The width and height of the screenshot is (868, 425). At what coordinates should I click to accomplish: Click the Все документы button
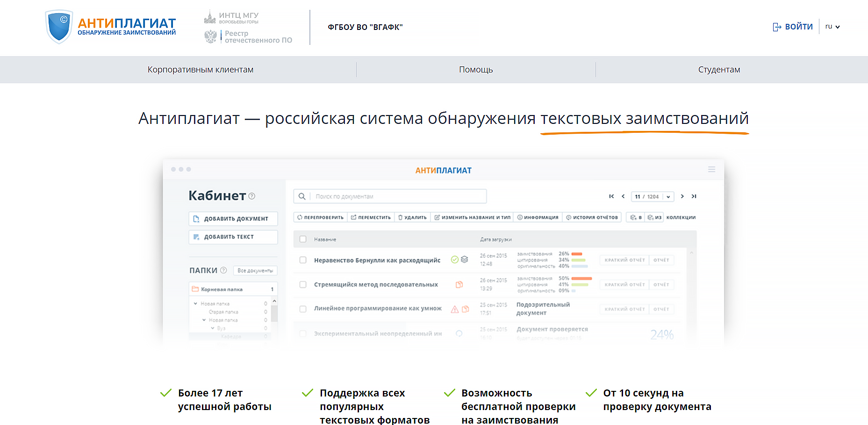(255, 271)
